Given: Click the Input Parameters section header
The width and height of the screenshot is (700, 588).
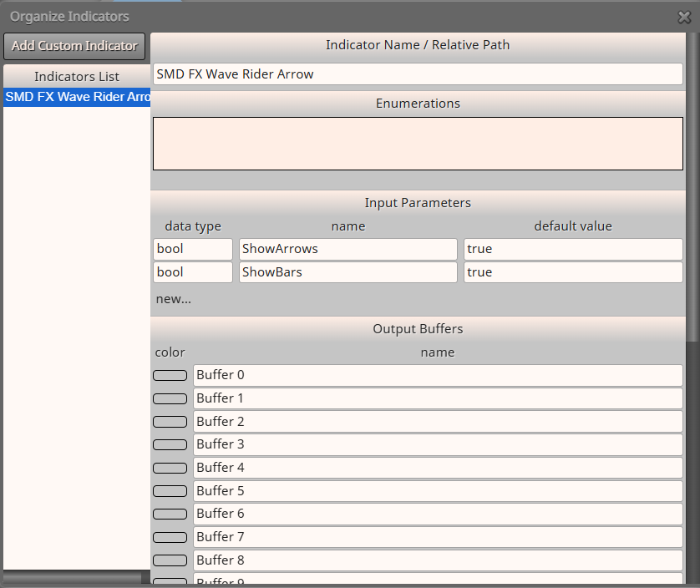Looking at the screenshot, I should click(418, 203).
